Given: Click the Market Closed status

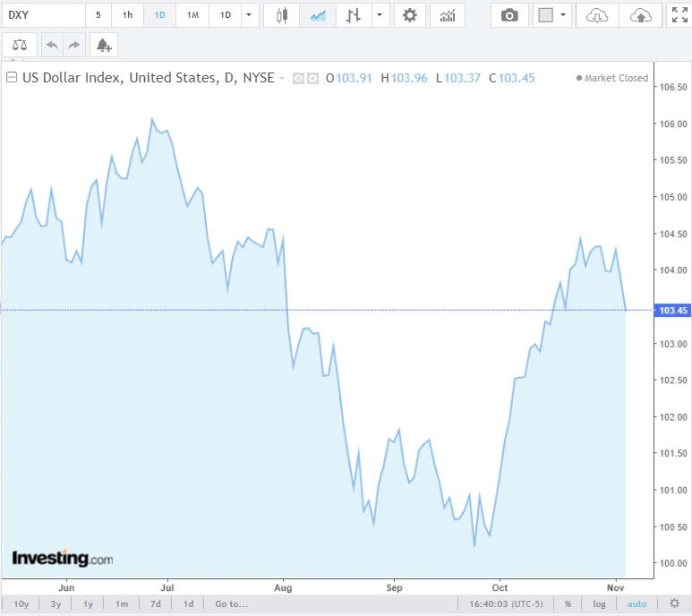Looking at the screenshot, I should [x=612, y=78].
